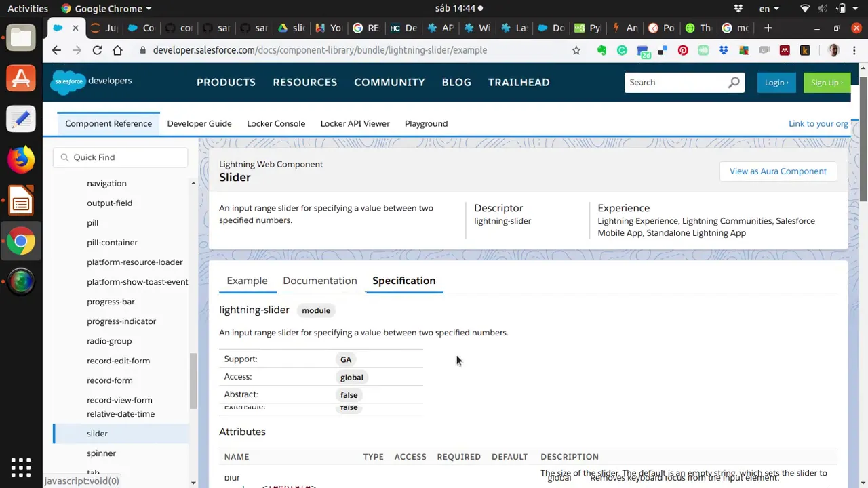The height and width of the screenshot is (488, 868).
Task: Open the PRODUCTS menu
Action: pos(226,82)
